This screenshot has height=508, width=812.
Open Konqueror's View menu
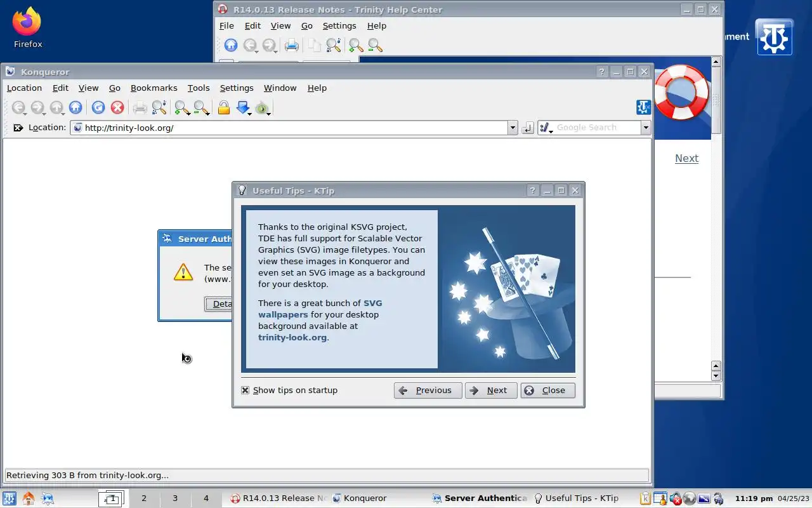click(88, 88)
